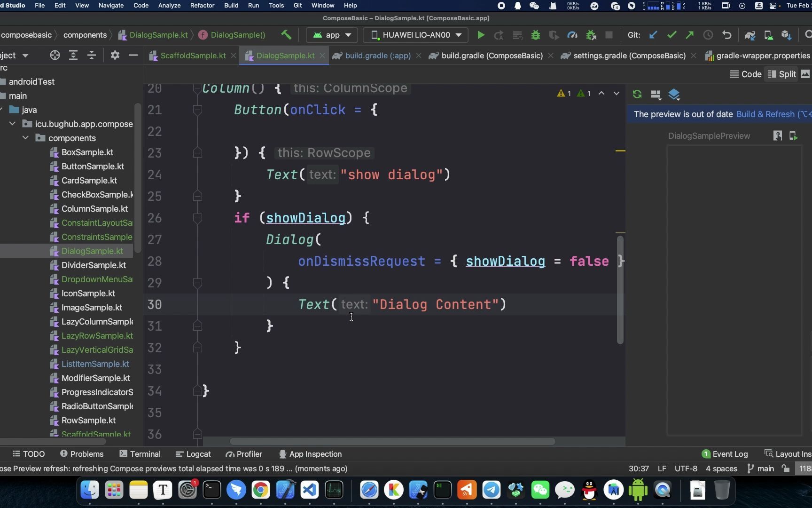Open the Refactor menu
This screenshot has height=508, width=812.
click(202, 5)
